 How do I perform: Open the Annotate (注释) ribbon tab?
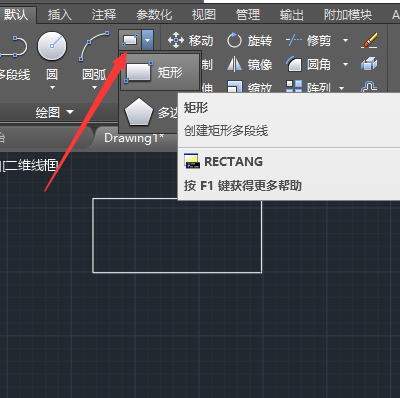104,15
